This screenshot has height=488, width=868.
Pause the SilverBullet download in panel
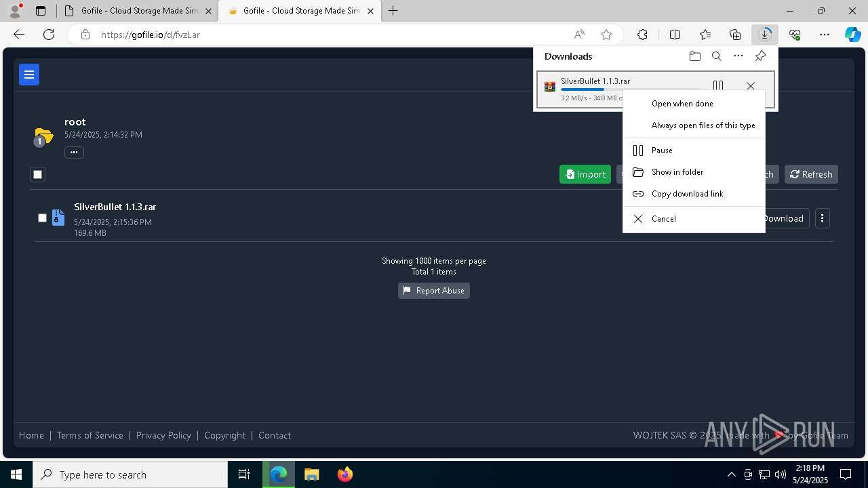pyautogui.click(x=718, y=85)
